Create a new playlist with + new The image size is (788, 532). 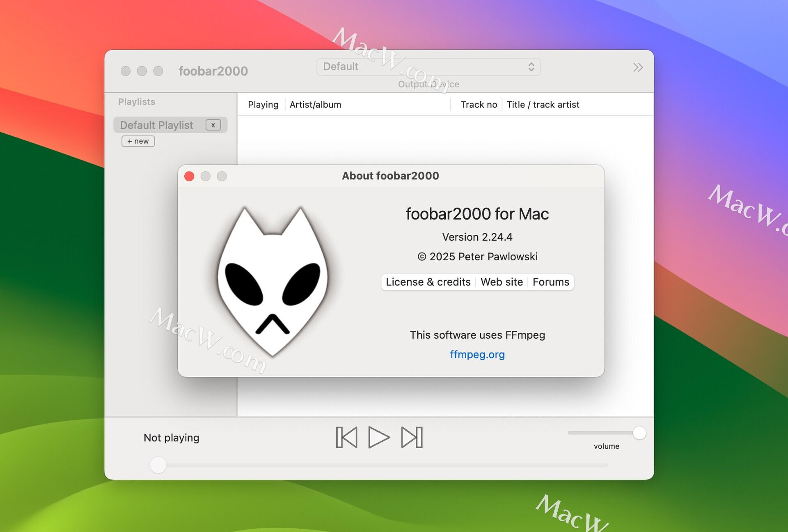(138, 141)
